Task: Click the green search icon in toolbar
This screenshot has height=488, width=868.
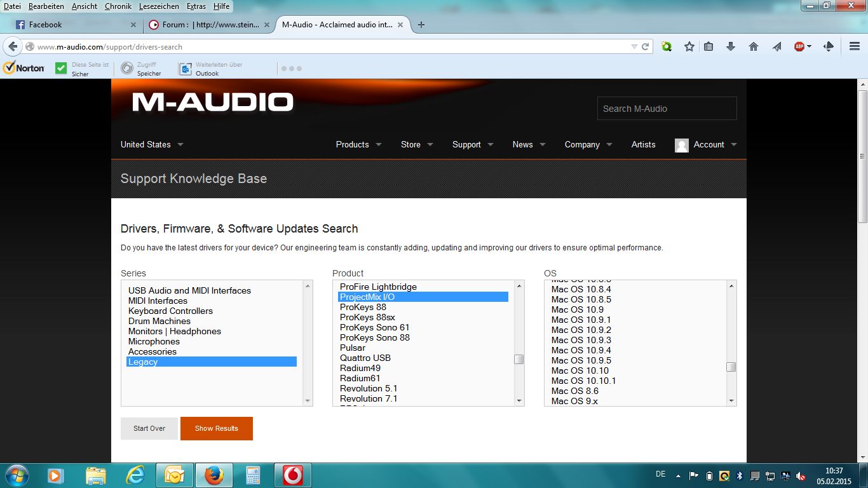Action: click(x=667, y=46)
